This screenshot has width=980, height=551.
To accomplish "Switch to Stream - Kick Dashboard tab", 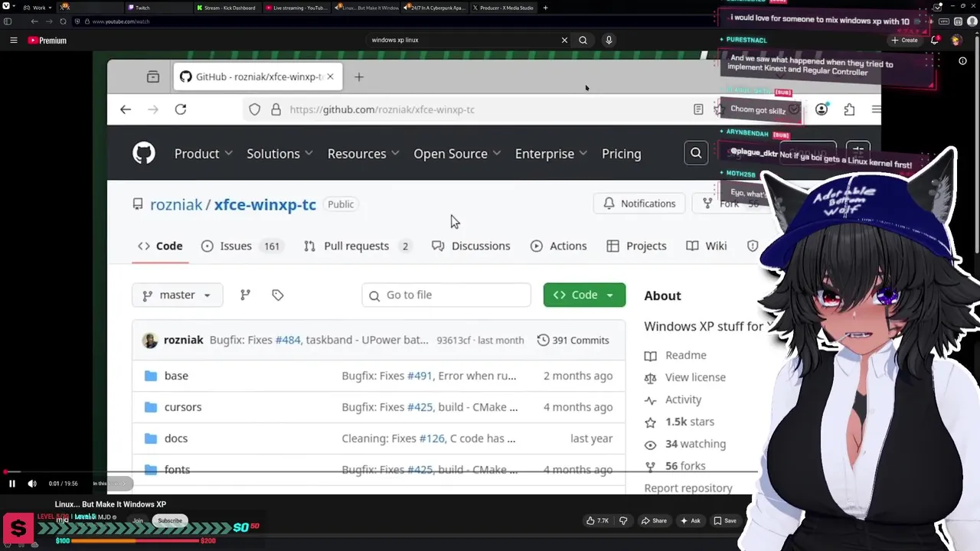I will point(227,8).
